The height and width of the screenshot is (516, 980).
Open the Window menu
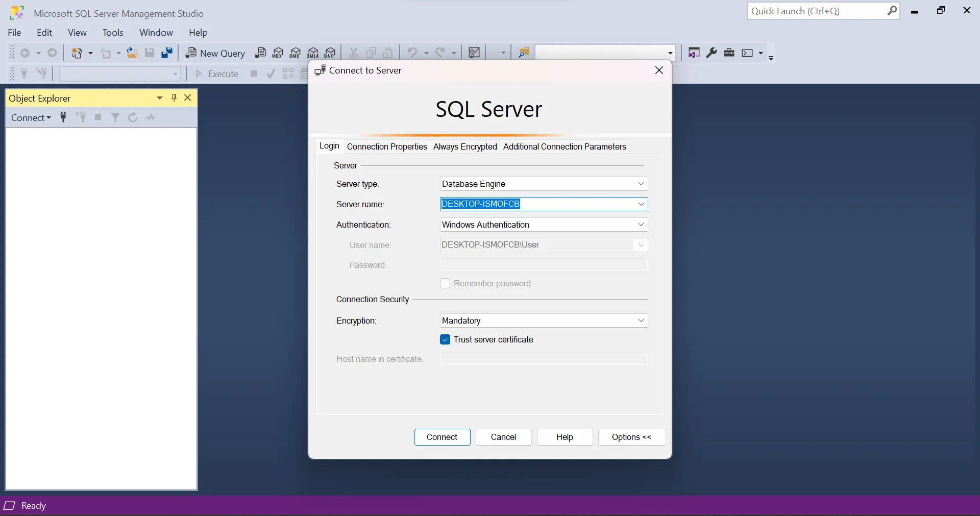[156, 33]
